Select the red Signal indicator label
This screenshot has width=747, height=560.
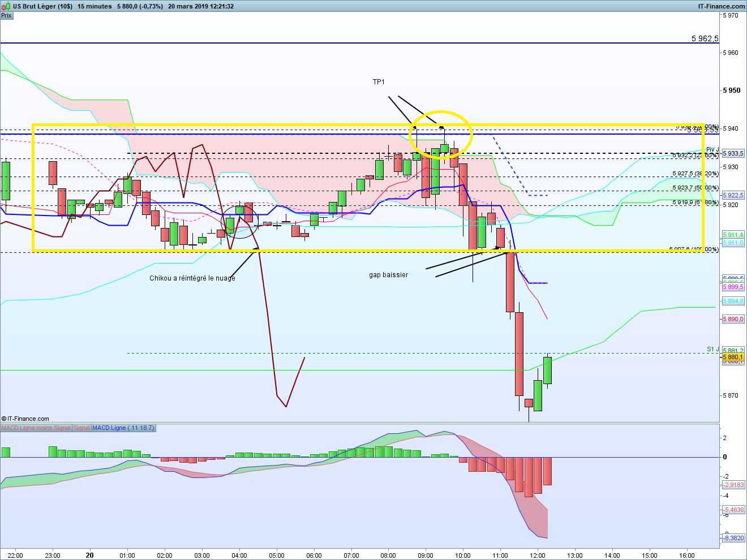pyautogui.click(x=81, y=428)
